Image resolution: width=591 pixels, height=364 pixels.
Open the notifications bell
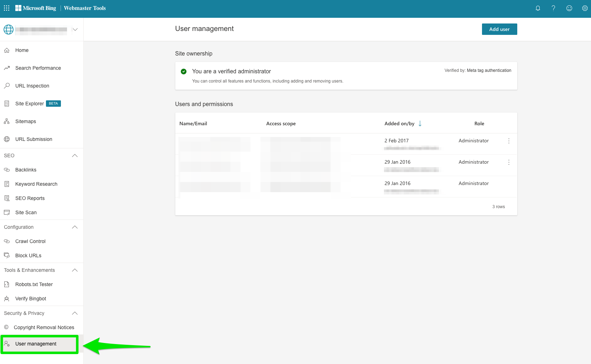point(538,8)
